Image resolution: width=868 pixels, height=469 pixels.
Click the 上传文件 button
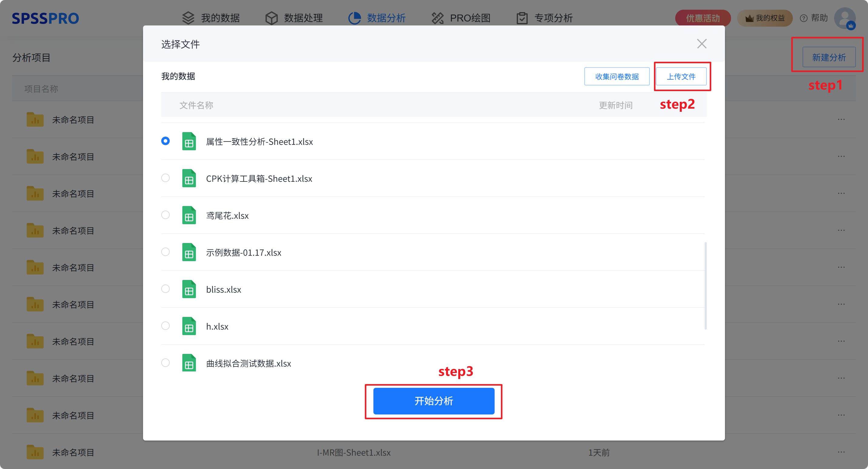tap(681, 76)
